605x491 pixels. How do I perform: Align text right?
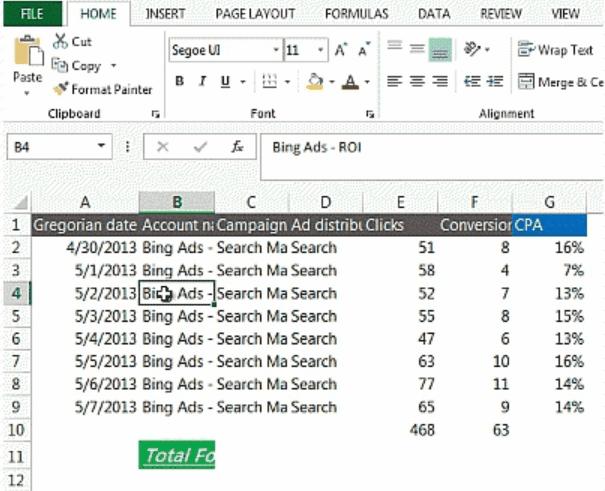tap(440, 81)
